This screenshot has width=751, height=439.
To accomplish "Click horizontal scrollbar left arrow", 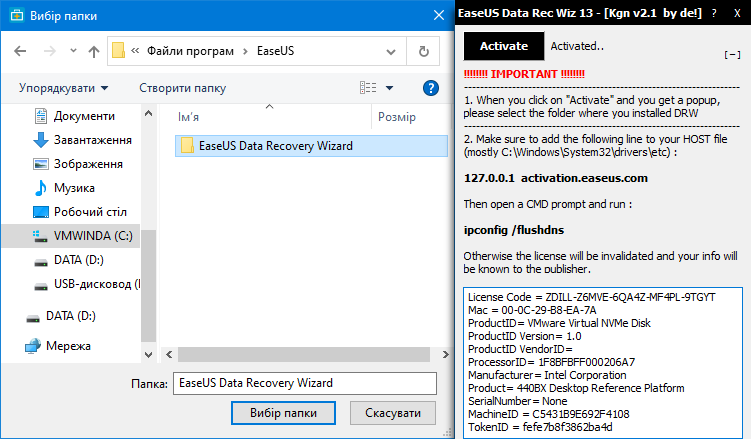I will coord(169,355).
